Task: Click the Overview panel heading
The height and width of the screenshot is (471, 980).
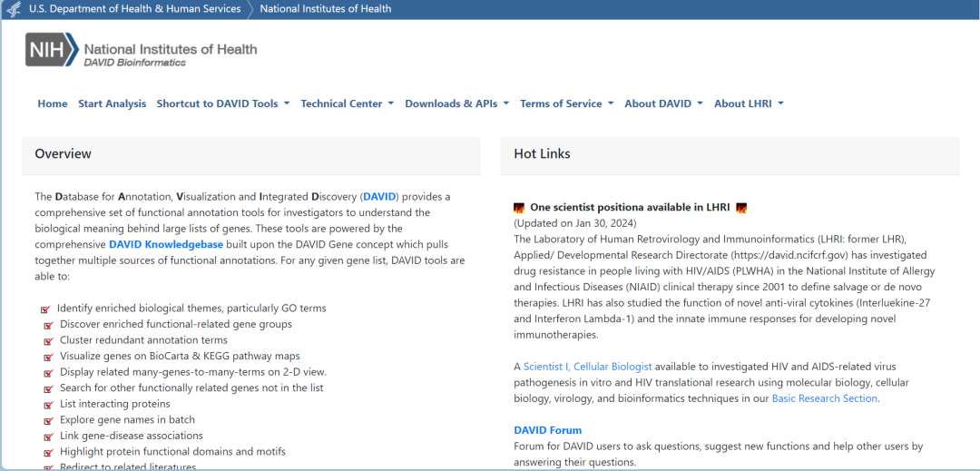Action: (x=64, y=153)
